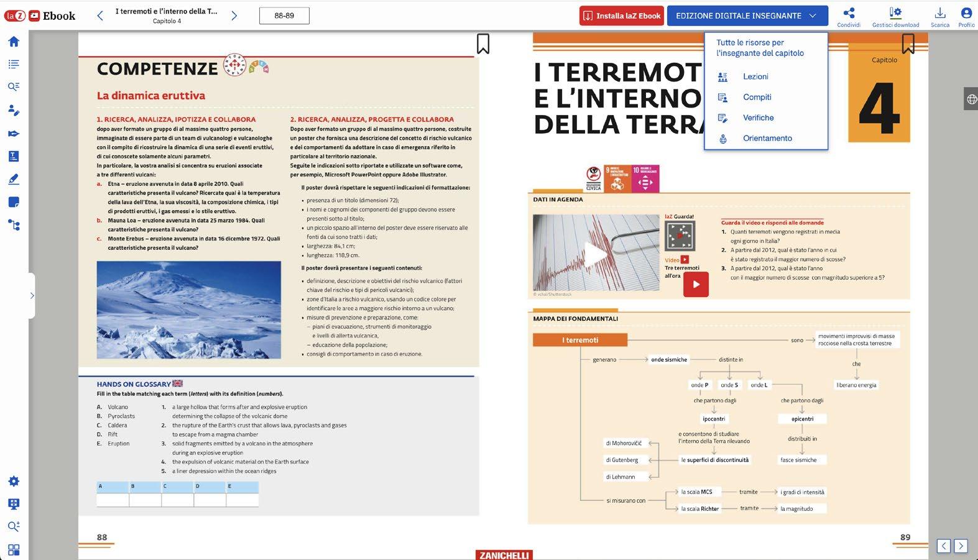The width and height of the screenshot is (978, 560).
Task: Toggle bookmark on page 88
Action: tap(483, 44)
